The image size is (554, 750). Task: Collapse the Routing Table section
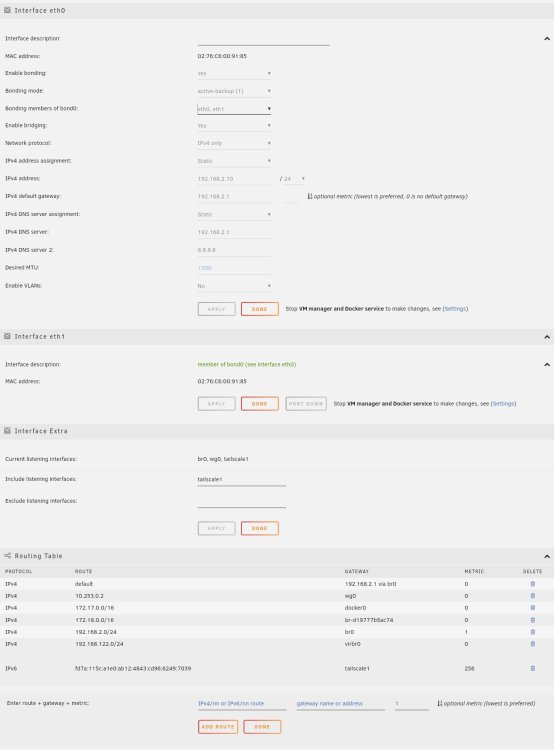point(547,556)
